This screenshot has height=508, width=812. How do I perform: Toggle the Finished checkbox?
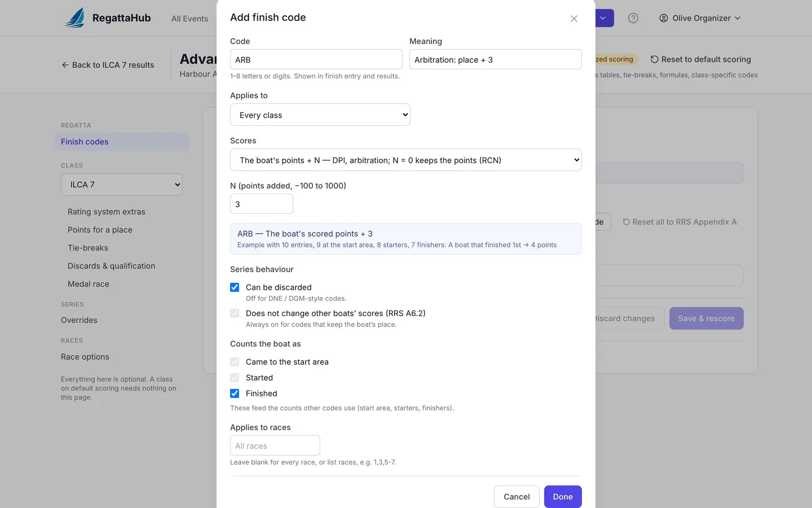[x=235, y=393]
